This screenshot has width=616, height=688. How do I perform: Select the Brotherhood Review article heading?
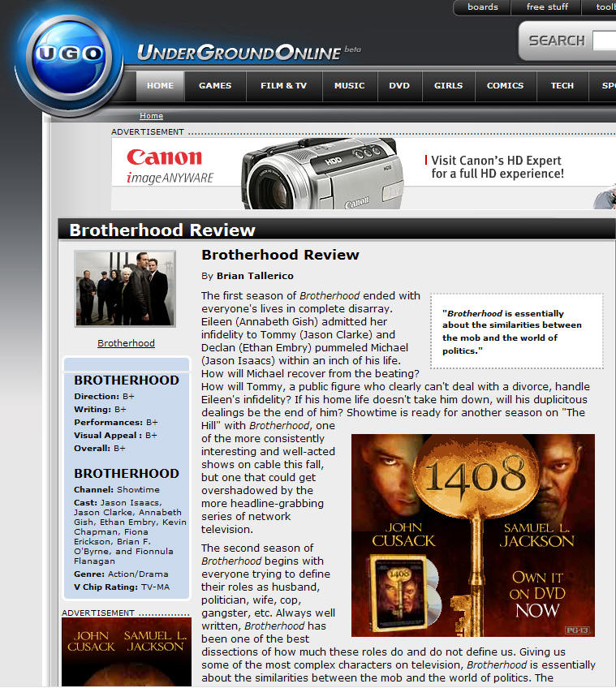click(280, 255)
